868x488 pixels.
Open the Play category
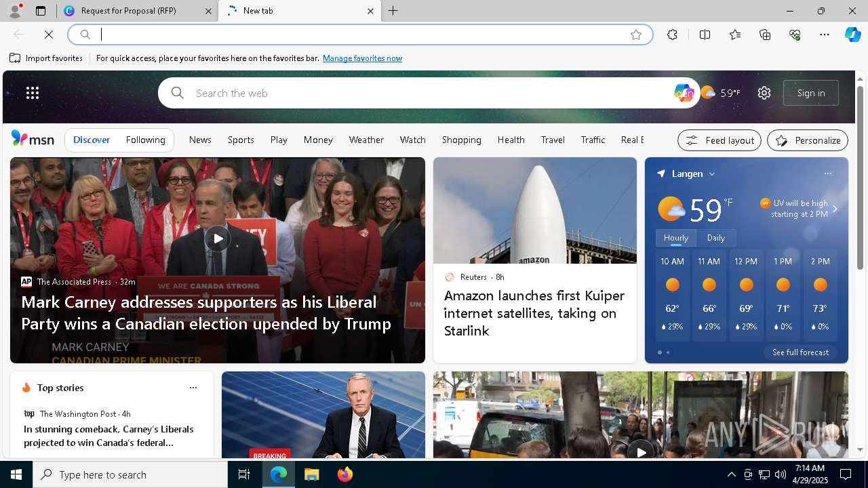[x=279, y=140]
